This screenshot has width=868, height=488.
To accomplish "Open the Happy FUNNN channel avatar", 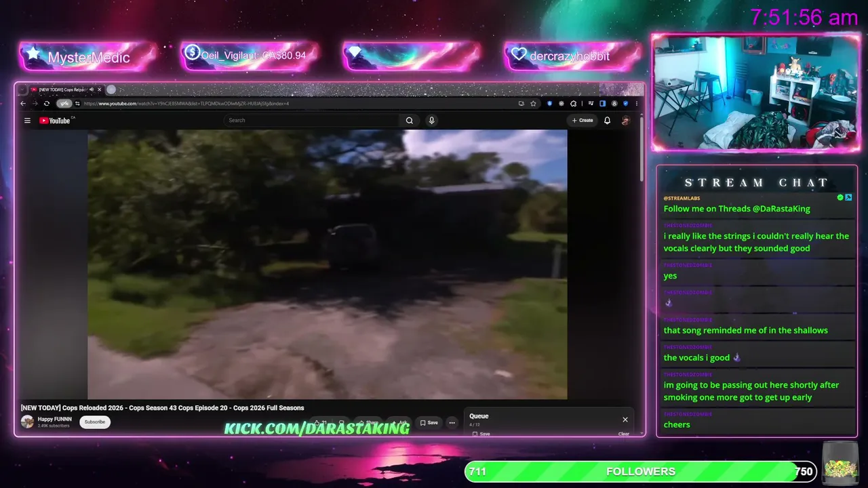I will coord(27,422).
